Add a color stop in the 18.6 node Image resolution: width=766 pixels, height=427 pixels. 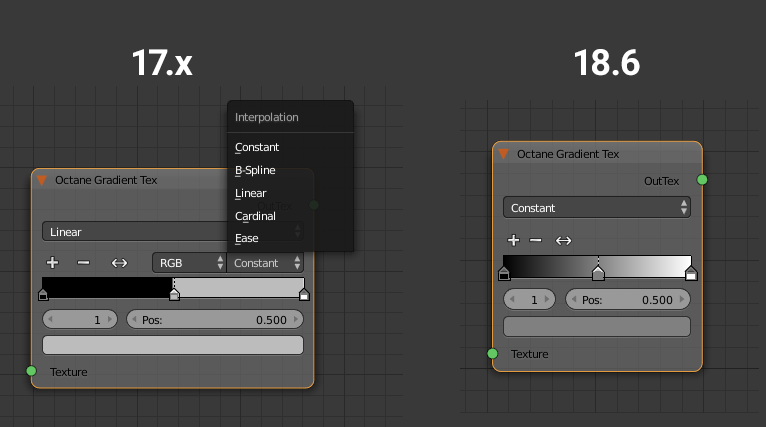[513, 240]
